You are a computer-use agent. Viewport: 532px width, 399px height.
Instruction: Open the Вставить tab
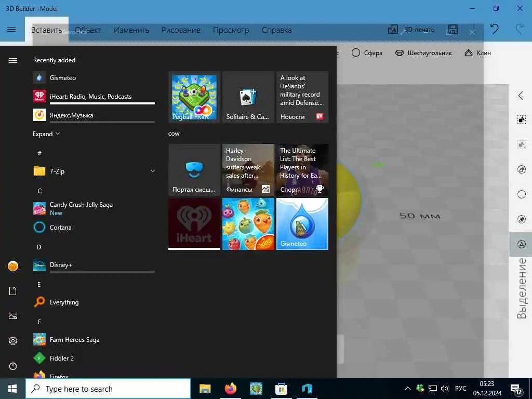pyautogui.click(x=46, y=30)
